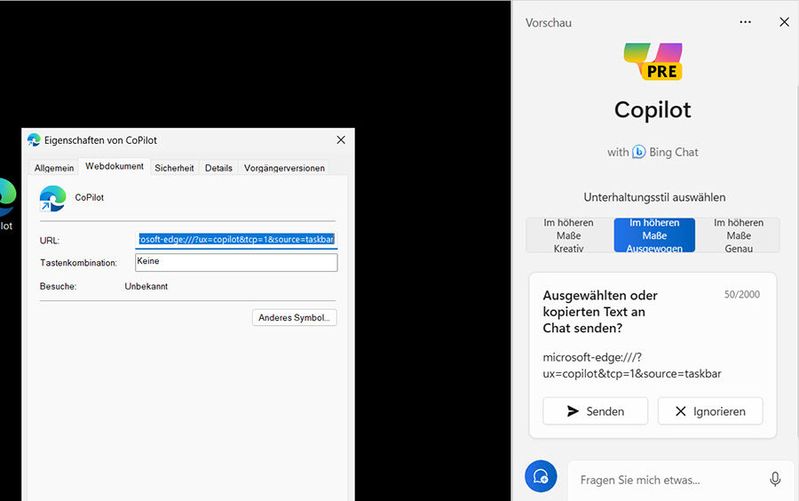Click the Edge icon in properties title bar
This screenshot has width=799, height=501.
click(34, 140)
